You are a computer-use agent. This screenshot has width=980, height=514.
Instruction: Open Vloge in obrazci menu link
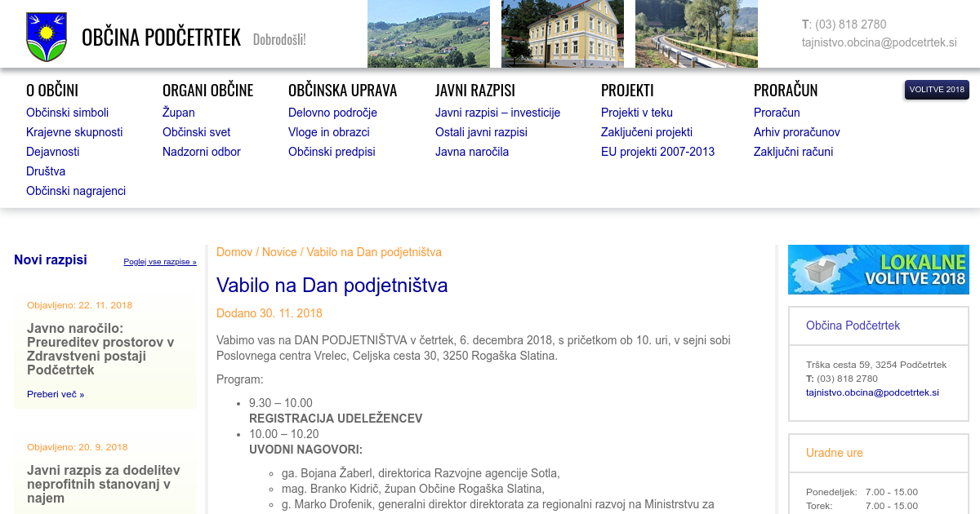click(328, 132)
